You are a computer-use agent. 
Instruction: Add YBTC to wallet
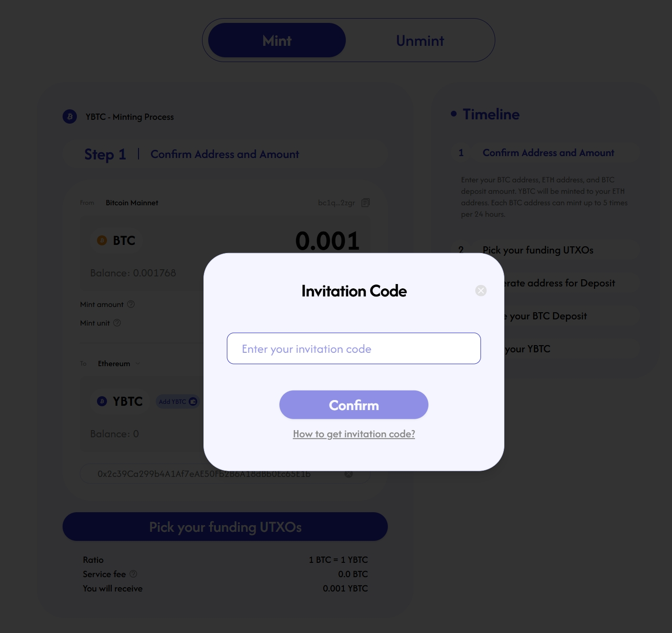coord(178,401)
